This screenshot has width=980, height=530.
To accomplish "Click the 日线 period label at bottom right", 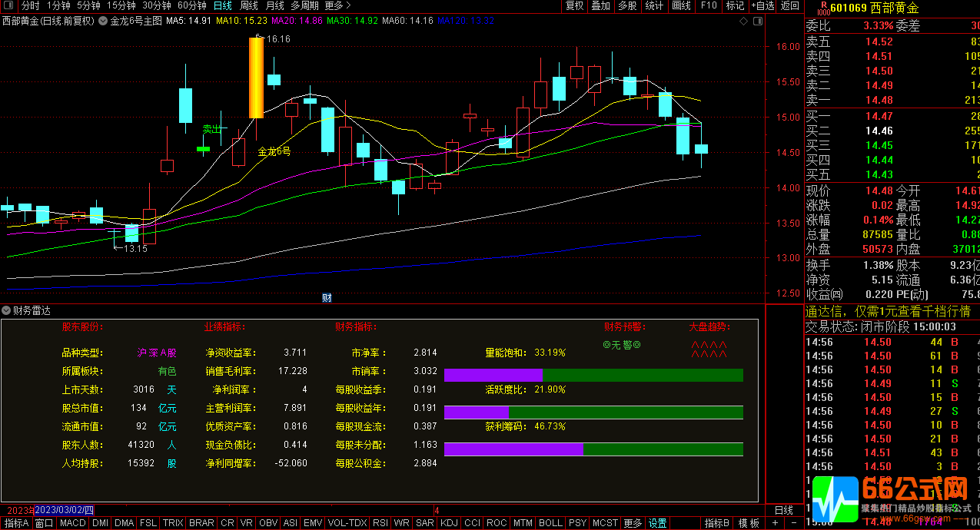I will 784,510.
